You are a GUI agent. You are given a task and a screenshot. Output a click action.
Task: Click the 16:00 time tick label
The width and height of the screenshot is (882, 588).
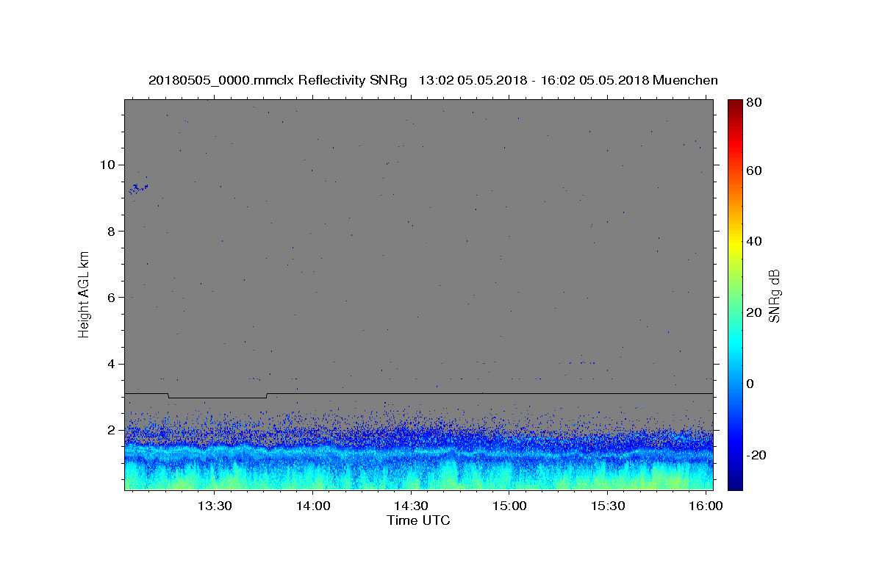pos(706,506)
